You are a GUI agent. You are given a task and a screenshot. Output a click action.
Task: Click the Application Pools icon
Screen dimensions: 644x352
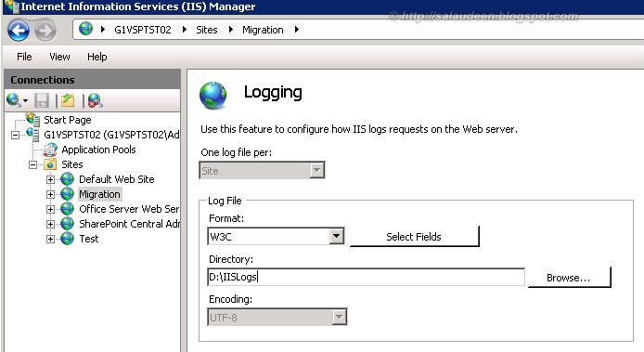point(50,150)
